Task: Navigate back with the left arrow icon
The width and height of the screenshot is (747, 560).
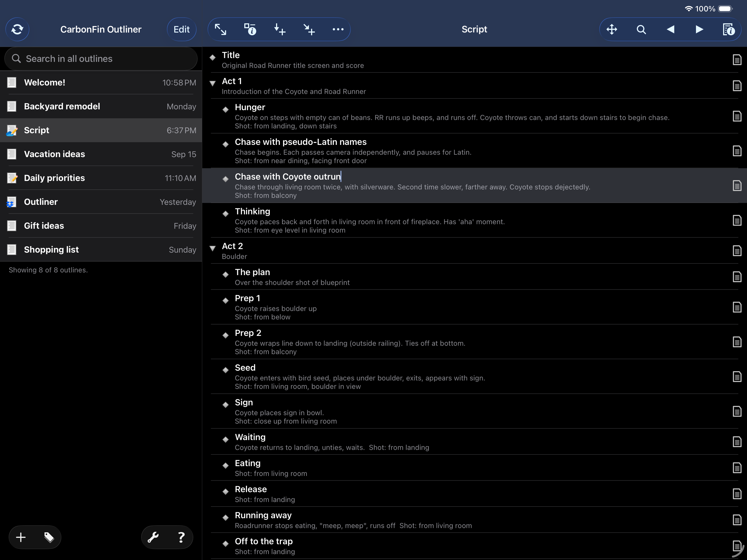Action: tap(670, 29)
